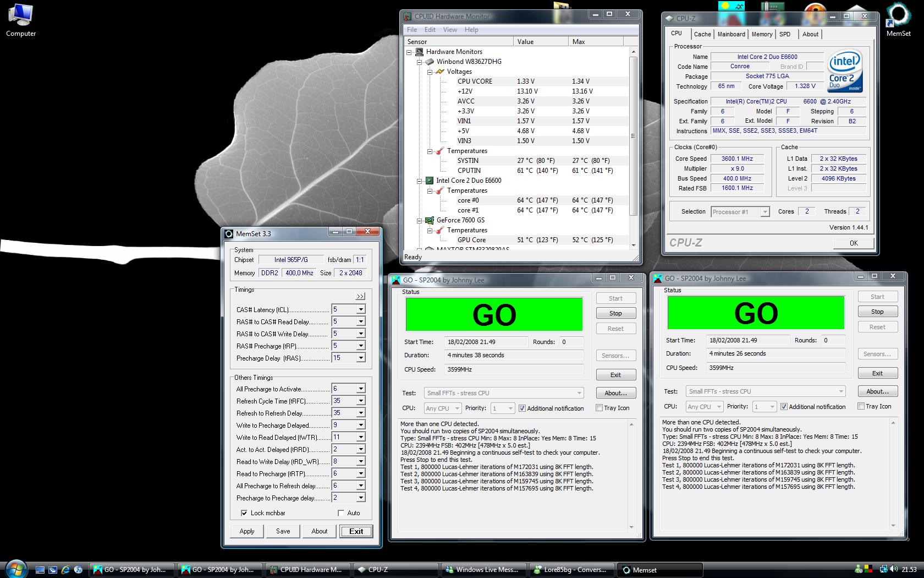The height and width of the screenshot is (578, 924).
Task: Enable the Auto checkbox in MemSet
Action: [341, 513]
